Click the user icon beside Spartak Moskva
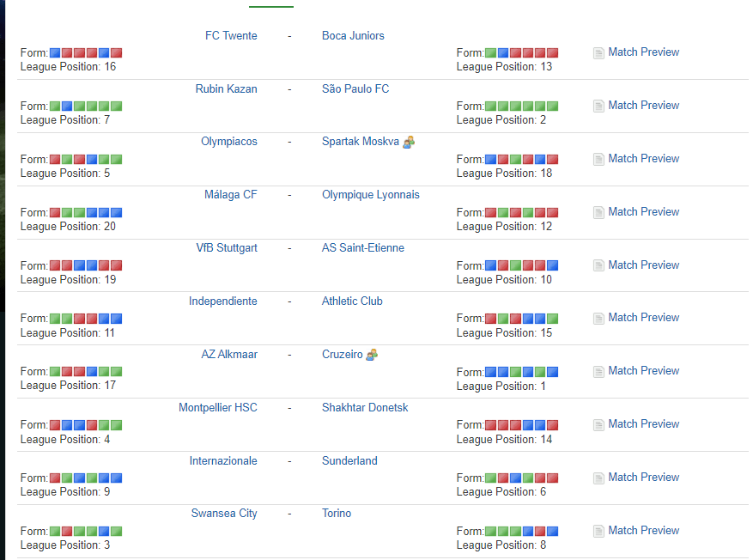Viewport: 753px width, 560px height. pos(408,142)
